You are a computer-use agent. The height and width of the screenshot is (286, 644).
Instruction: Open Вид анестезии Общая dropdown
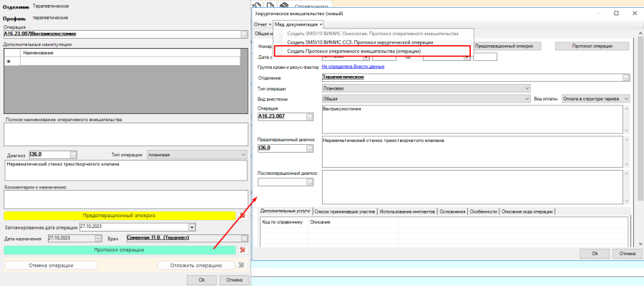(426, 99)
